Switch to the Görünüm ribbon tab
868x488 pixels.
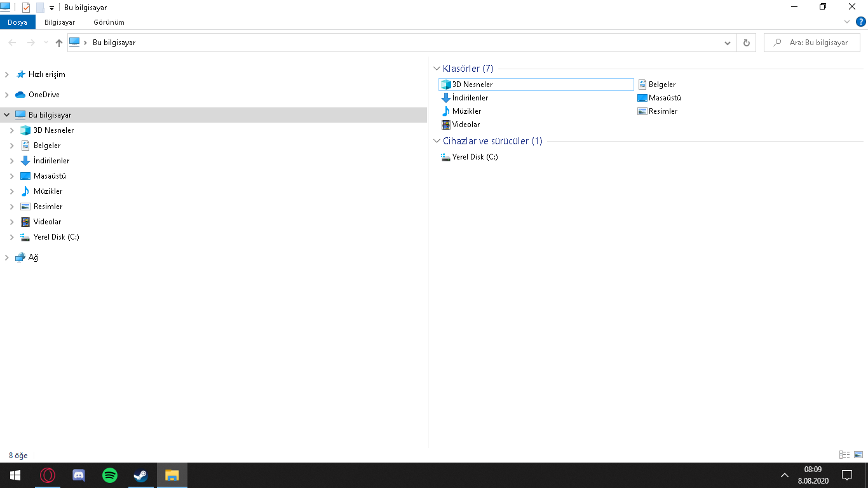click(109, 22)
